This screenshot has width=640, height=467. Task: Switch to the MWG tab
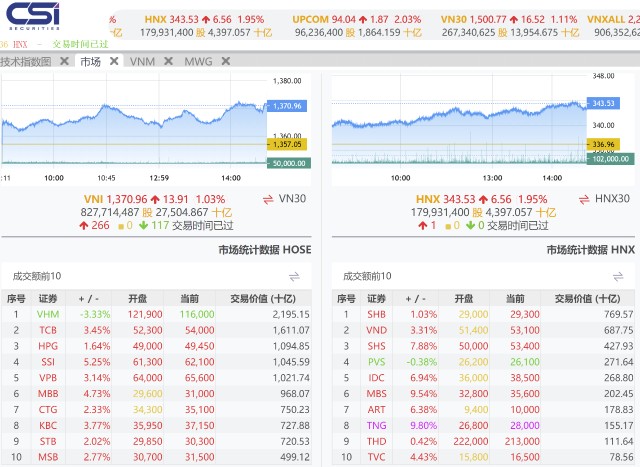pos(198,62)
